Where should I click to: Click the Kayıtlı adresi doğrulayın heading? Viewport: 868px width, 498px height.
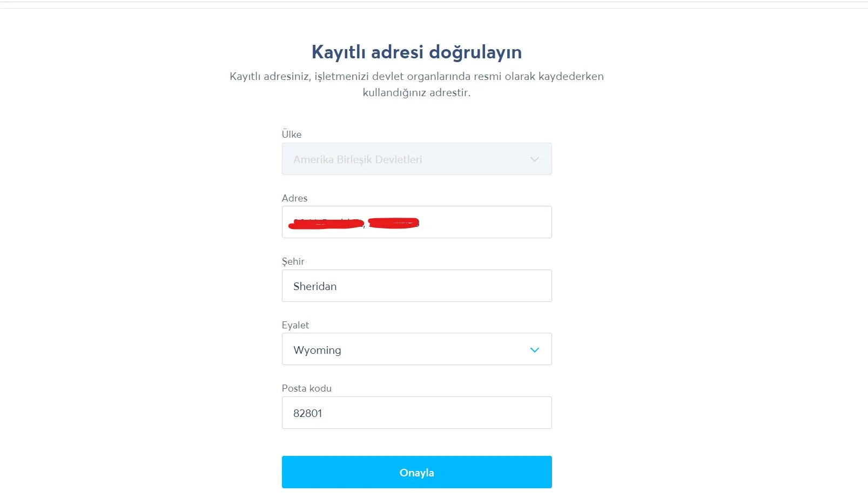(416, 52)
